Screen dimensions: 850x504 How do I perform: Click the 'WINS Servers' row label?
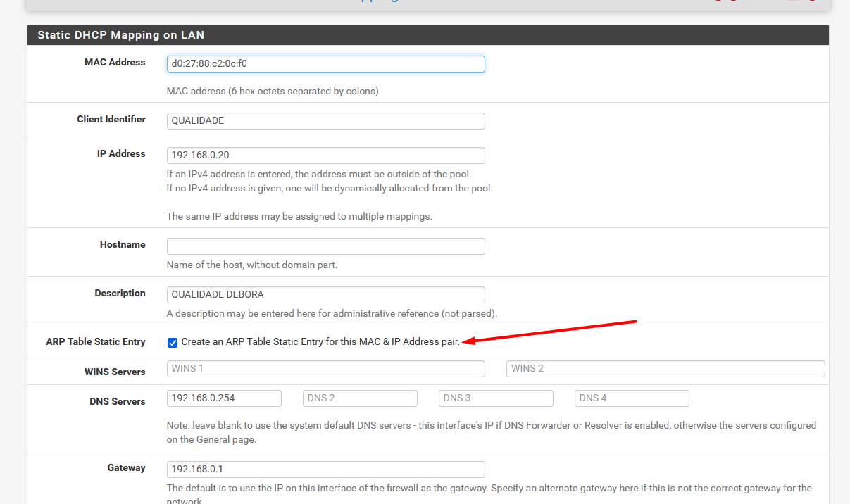pyautogui.click(x=115, y=372)
